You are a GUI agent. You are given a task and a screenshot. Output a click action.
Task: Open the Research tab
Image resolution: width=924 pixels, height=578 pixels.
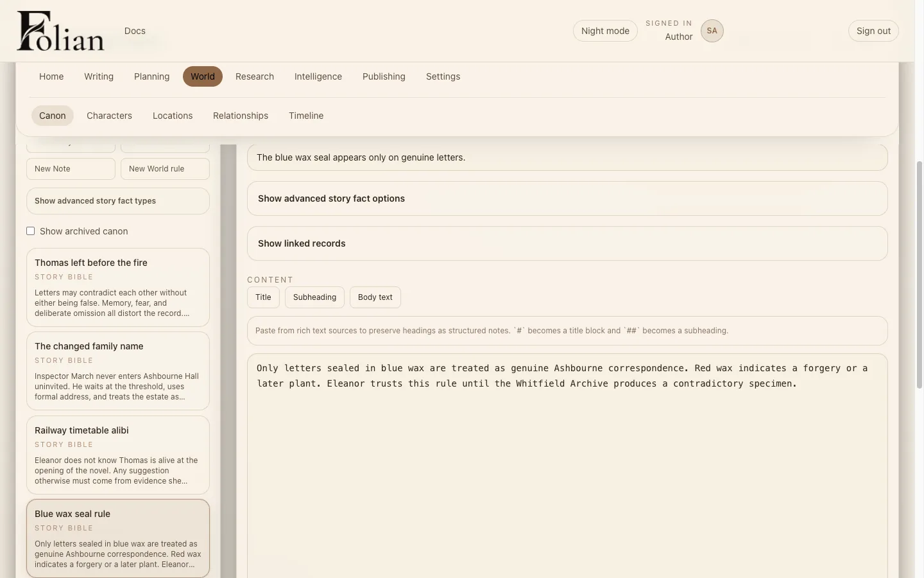[x=255, y=76]
